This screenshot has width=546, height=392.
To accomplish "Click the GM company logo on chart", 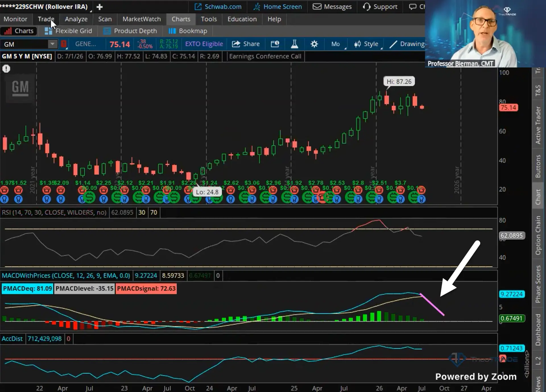I will pos(20,88).
